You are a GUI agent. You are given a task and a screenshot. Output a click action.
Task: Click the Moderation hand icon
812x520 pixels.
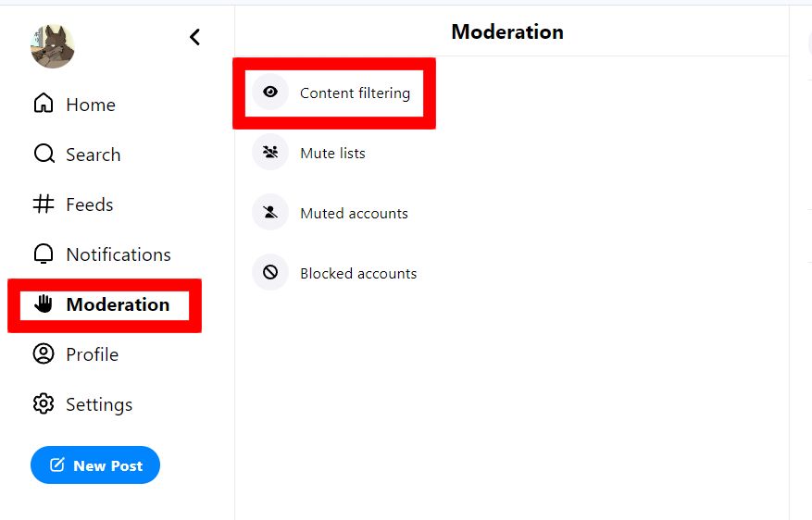click(44, 303)
